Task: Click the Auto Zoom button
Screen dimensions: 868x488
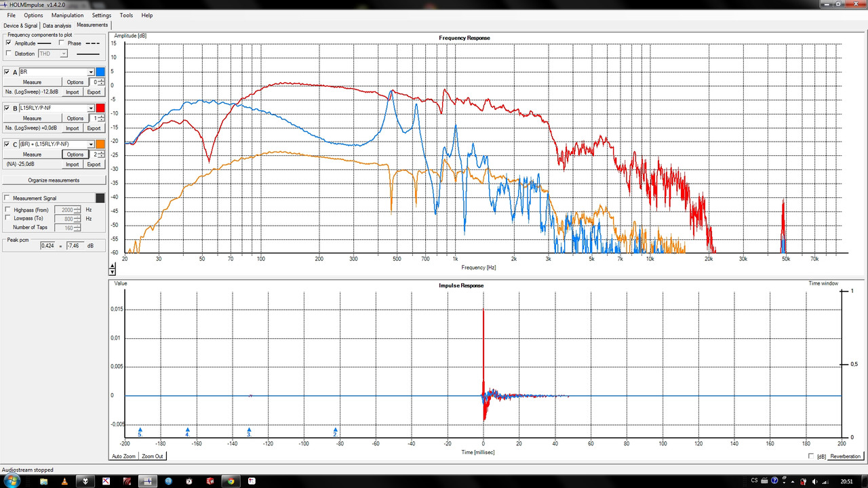Action: click(x=123, y=456)
